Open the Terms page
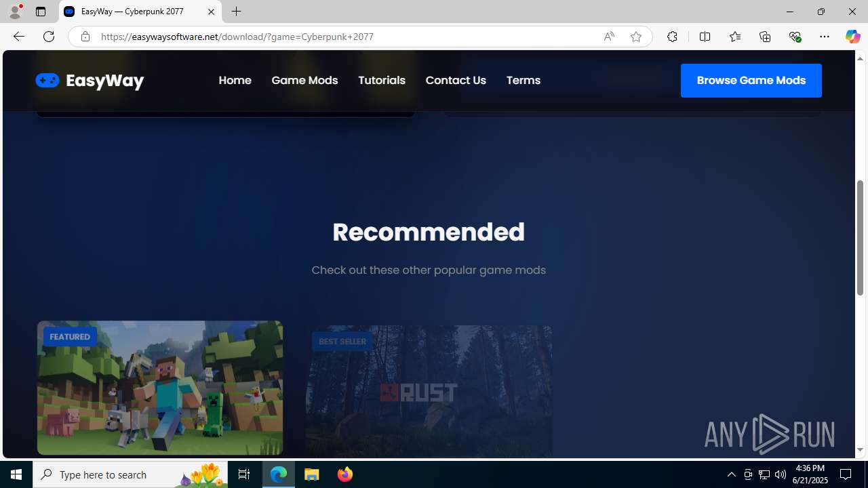The height and width of the screenshot is (488, 868). (524, 81)
